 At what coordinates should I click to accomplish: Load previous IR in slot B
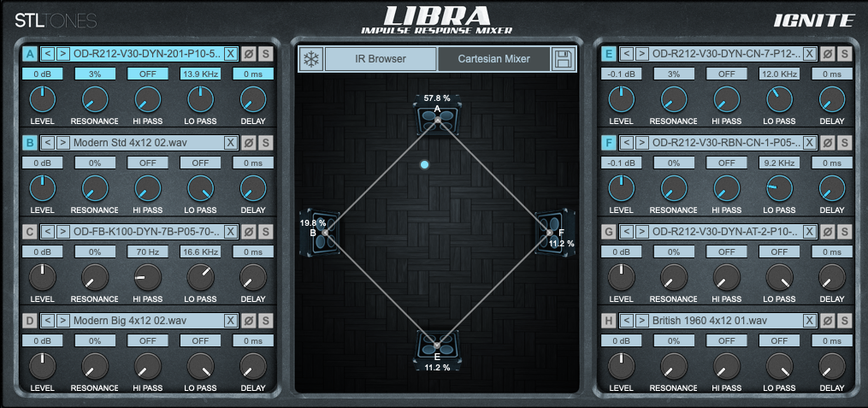48,143
